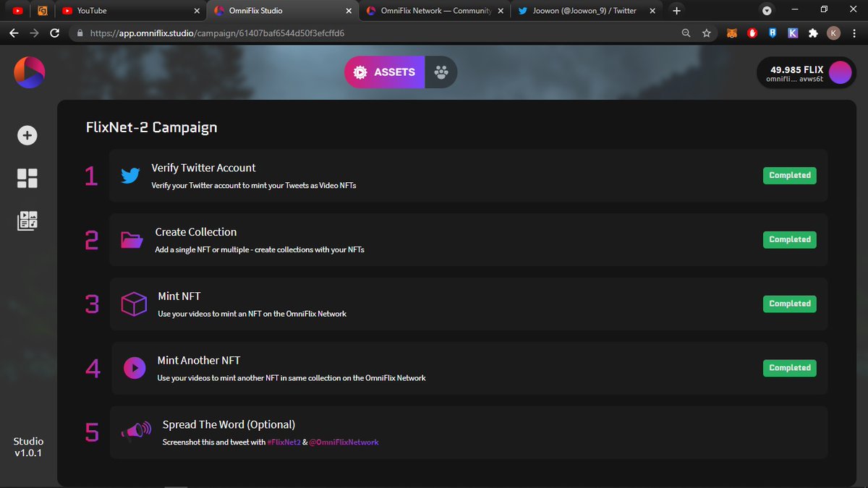The height and width of the screenshot is (488, 868).
Task: View site info via the lock icon
Action: [80, 33]
